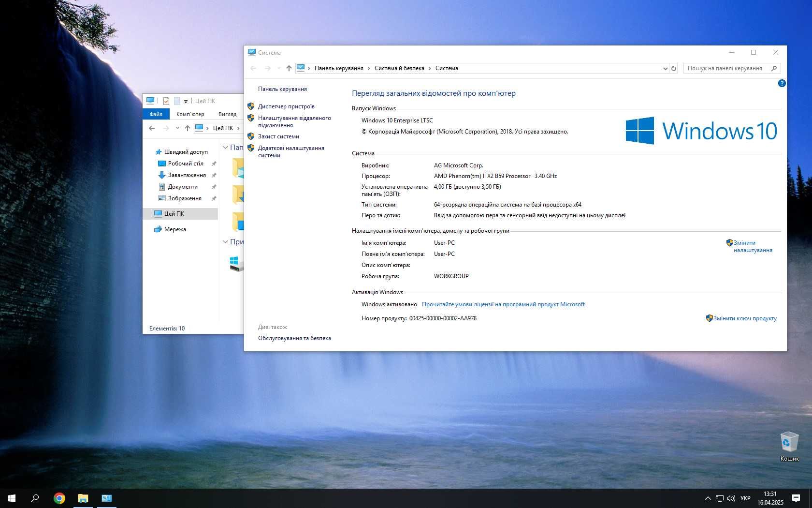Open volume control tray icon
This screenshot has width=812, height=508.
tap(731, 498)
